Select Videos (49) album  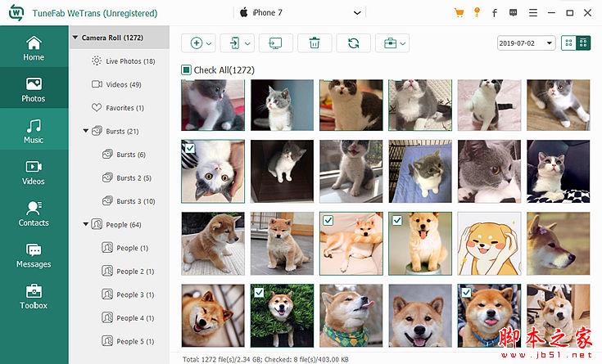(x=116, y=84)
